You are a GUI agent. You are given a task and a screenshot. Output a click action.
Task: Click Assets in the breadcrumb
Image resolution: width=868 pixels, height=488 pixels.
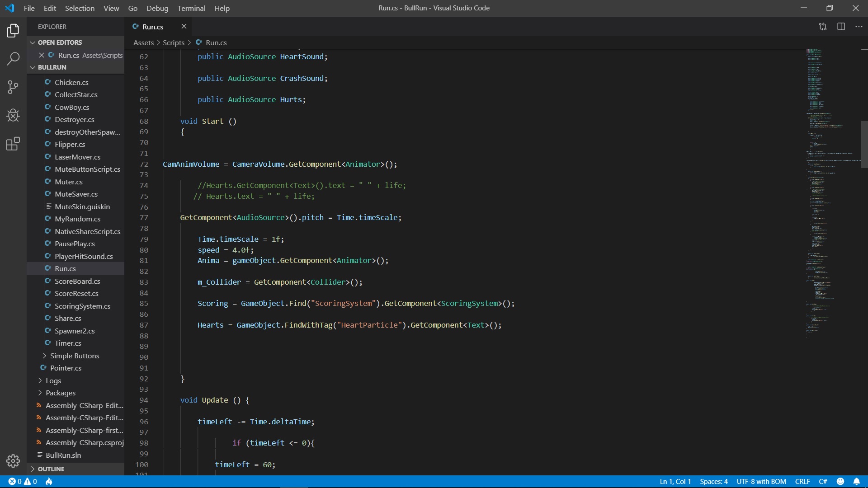(x=144, y=42)
